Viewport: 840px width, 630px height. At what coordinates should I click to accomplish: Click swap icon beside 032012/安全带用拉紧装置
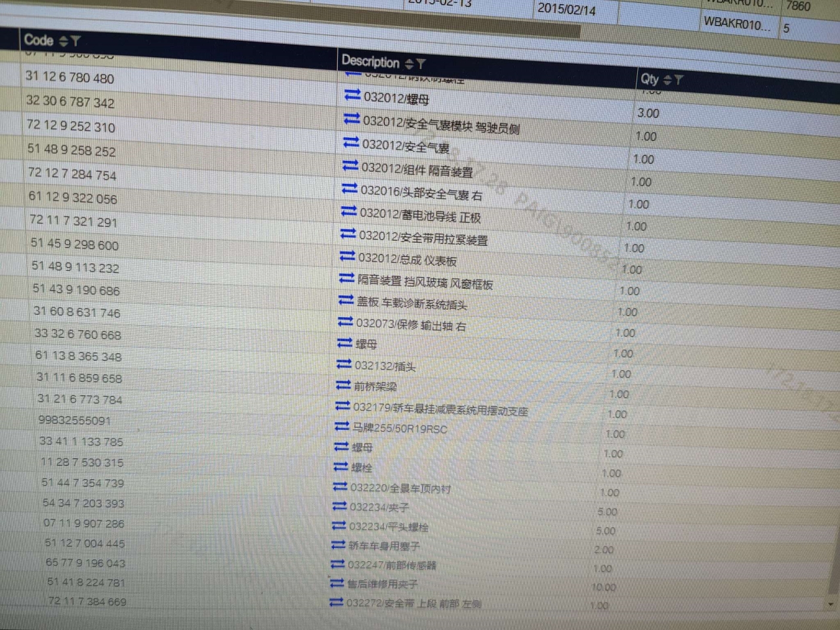[348, 234]
